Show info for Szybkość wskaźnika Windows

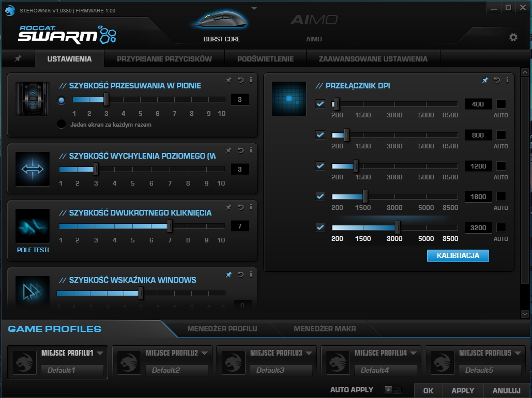pos(251,274)
